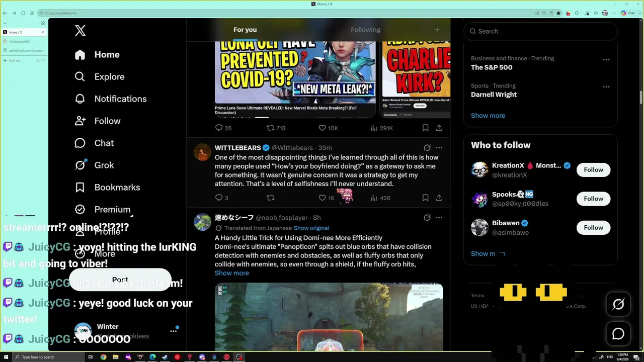Open more options on noob_fpsplayer post

(439, 218)
